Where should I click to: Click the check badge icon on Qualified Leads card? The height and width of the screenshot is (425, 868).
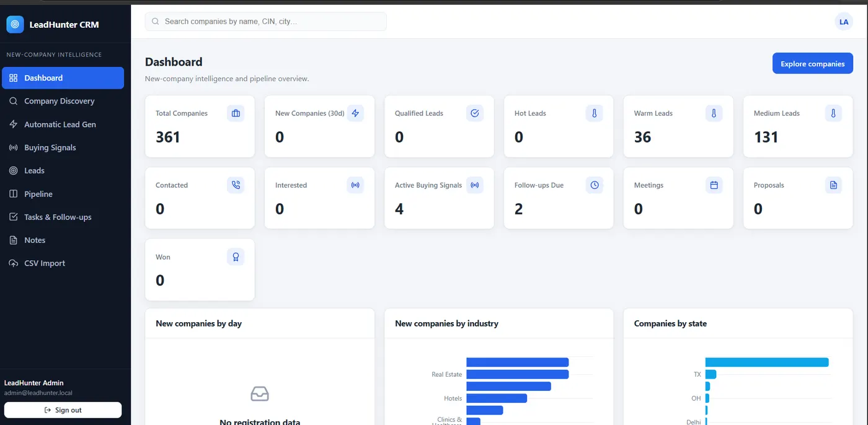[475, 113]
